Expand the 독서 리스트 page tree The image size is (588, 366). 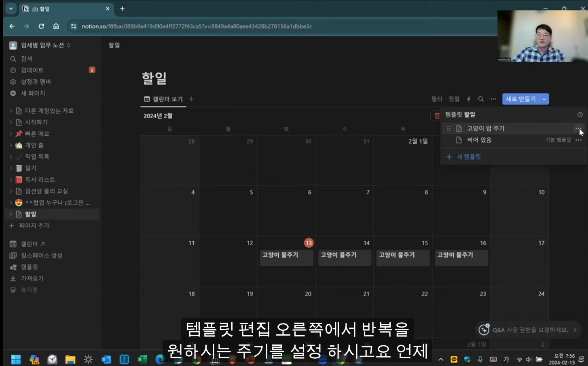pos(11,180)
